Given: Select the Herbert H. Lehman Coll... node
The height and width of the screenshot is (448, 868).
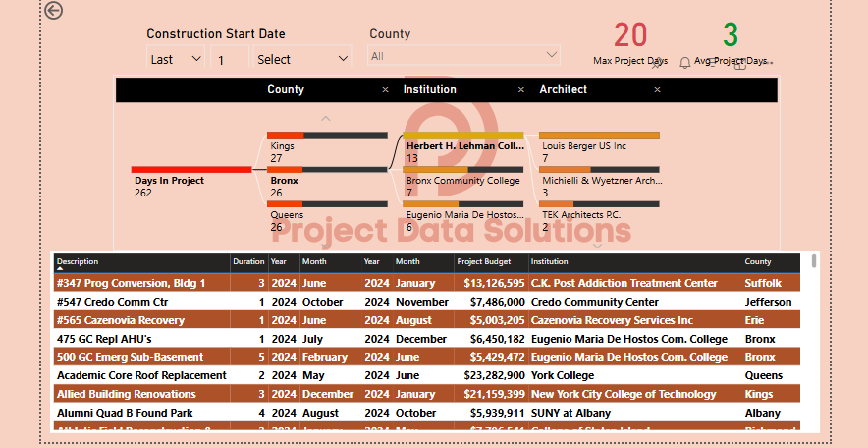Looking at the screenshot, I should tap(463, 147).
